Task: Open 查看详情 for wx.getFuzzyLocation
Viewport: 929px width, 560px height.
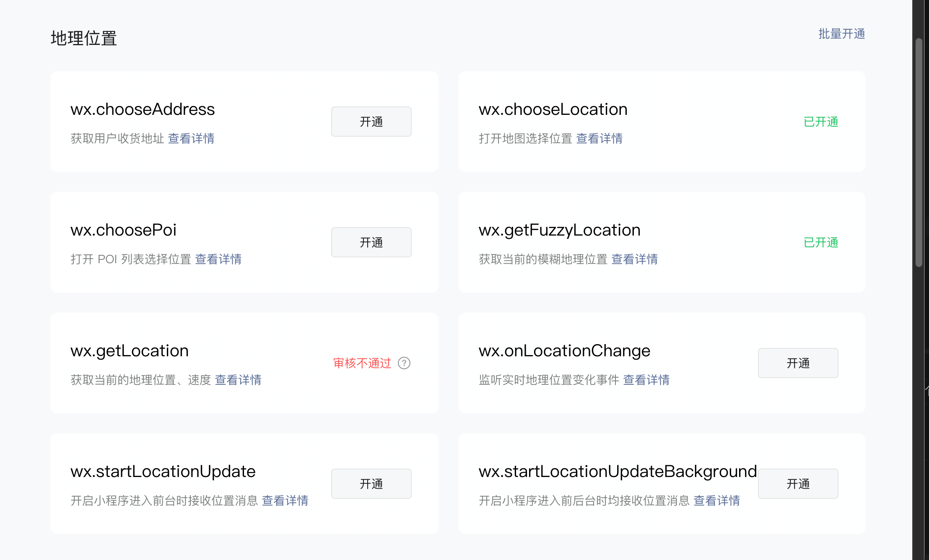Action: pyautogui.click(x=634, y=259)
